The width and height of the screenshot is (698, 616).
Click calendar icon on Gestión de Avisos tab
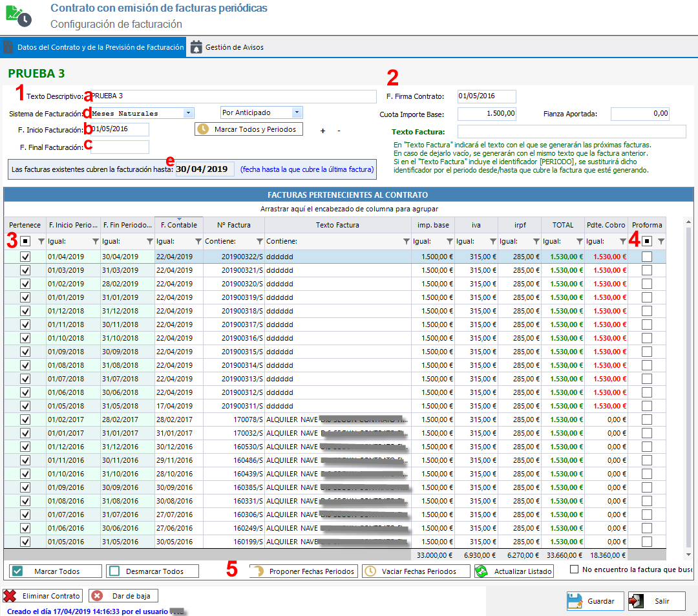[196, 47]
